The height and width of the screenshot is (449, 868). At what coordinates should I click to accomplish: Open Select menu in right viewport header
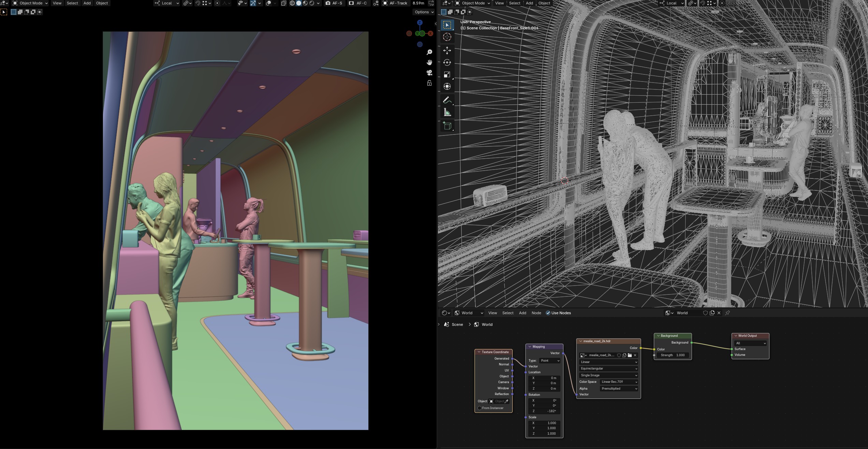coord(515,3)
